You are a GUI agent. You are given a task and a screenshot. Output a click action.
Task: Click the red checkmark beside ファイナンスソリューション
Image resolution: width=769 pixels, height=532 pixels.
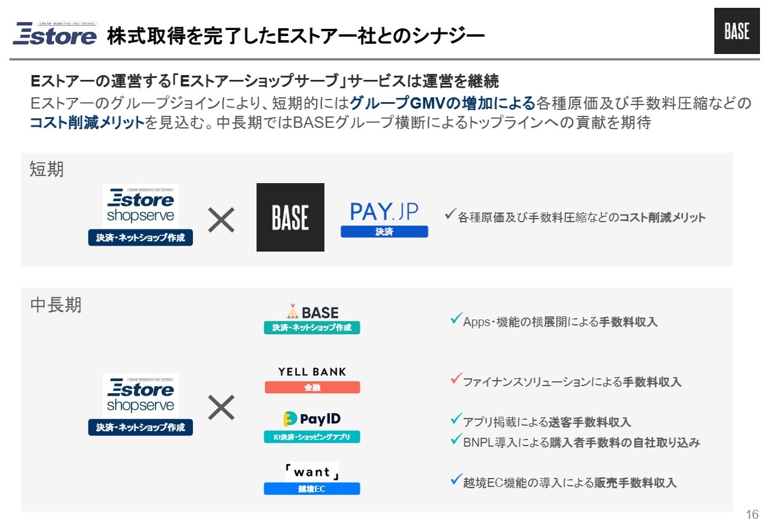[x=455, y=379]
